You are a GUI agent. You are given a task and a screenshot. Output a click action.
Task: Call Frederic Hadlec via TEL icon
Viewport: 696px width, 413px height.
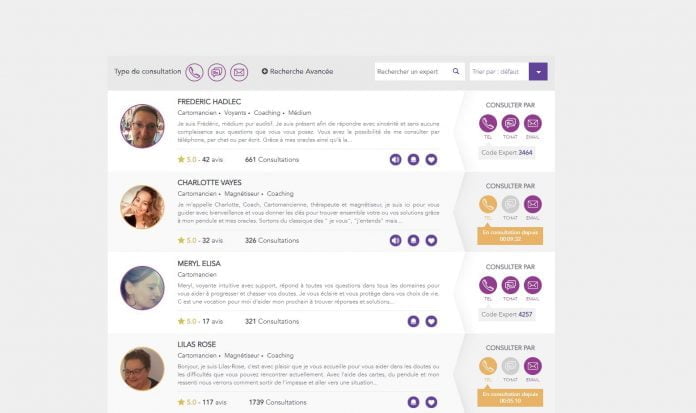pos(488,123)
